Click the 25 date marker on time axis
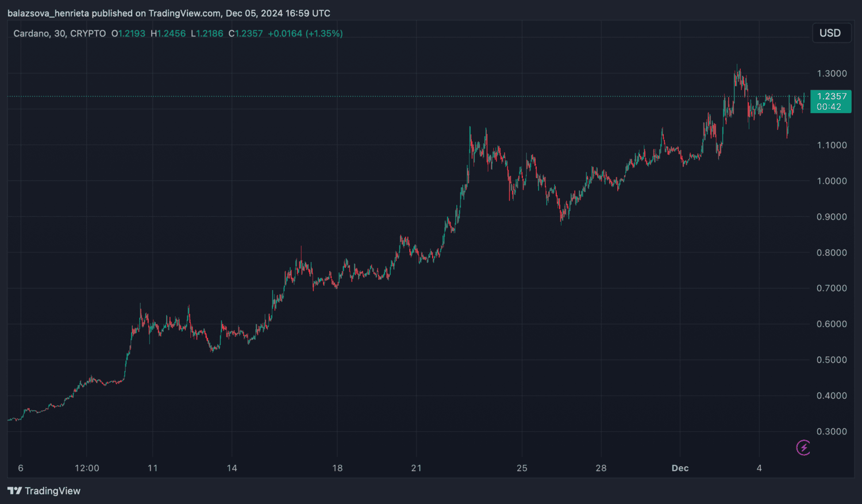This screenshot has width=862, height=504. 522,468
